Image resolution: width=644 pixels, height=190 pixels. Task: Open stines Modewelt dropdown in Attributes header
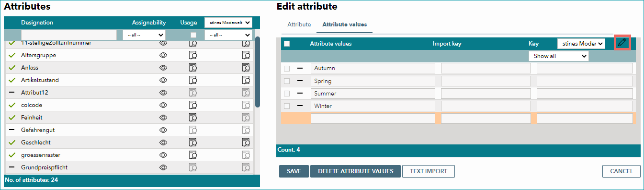(228, 23)
